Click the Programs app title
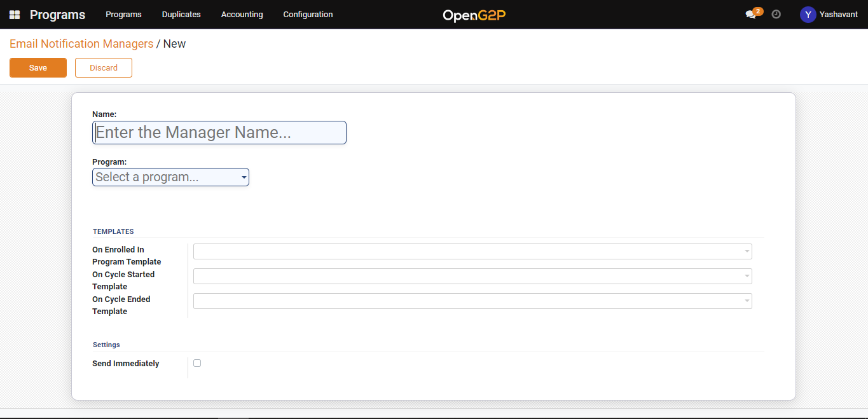Viewport: 868px width, 419px height. click(57, 15)
